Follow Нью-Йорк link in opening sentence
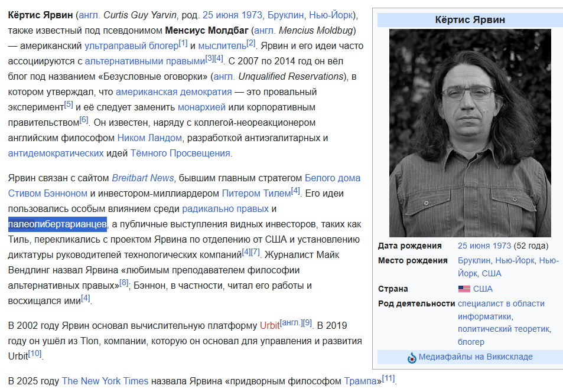The height and width of the screenshot is (392, 563). point(331,15)
